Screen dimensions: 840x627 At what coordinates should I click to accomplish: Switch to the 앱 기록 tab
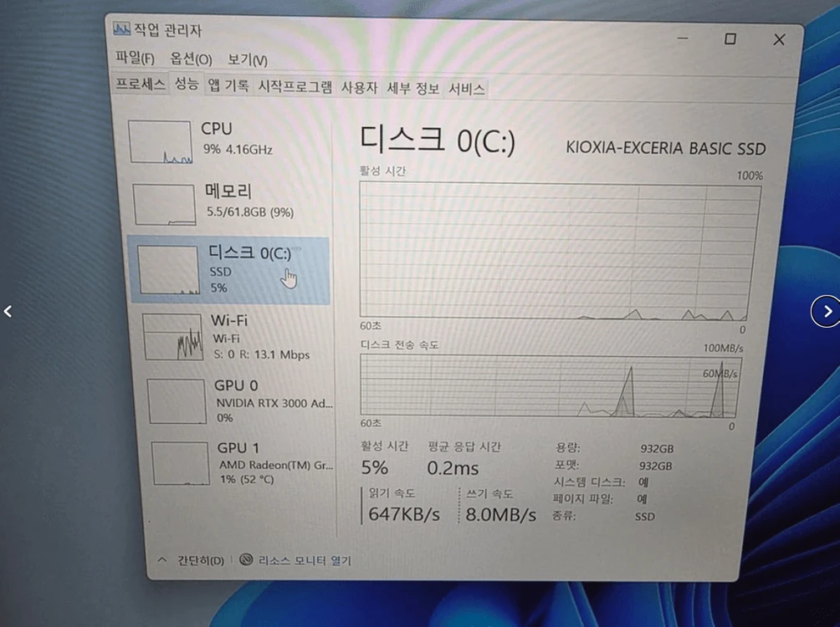(x=228, y=85)
